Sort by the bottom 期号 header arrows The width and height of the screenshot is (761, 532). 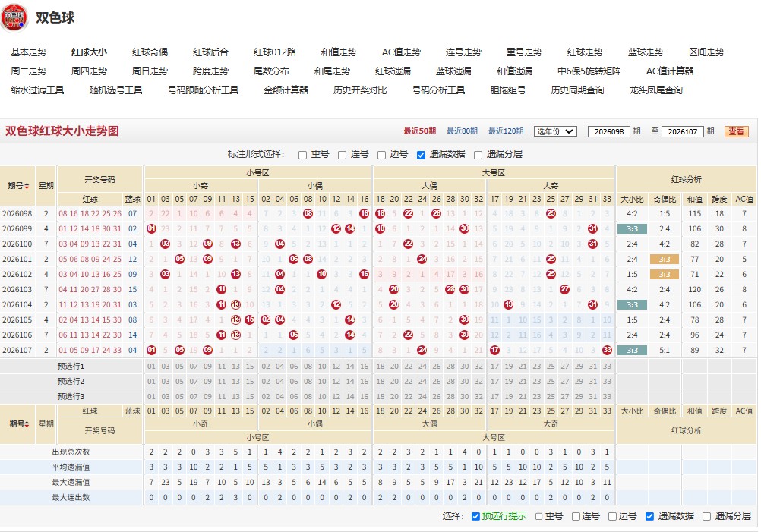[x=27, y=423]
